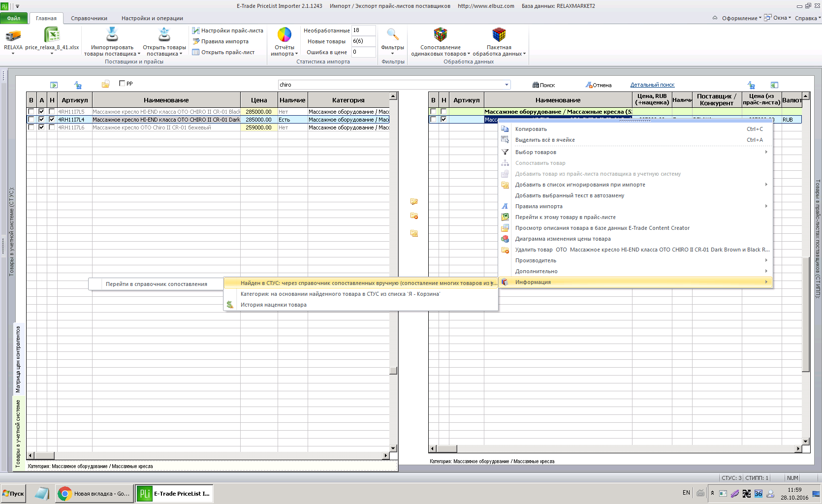Click the blue letters icon above the right table

point(751,85)
